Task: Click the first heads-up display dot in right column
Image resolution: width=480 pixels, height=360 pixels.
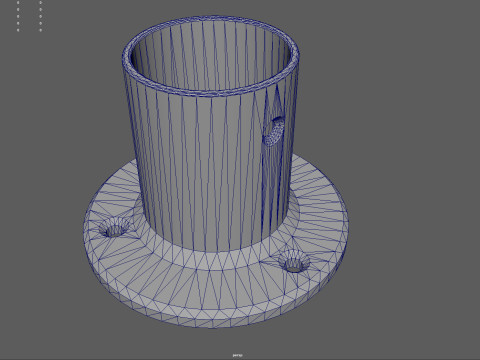Action: (41, 2)
